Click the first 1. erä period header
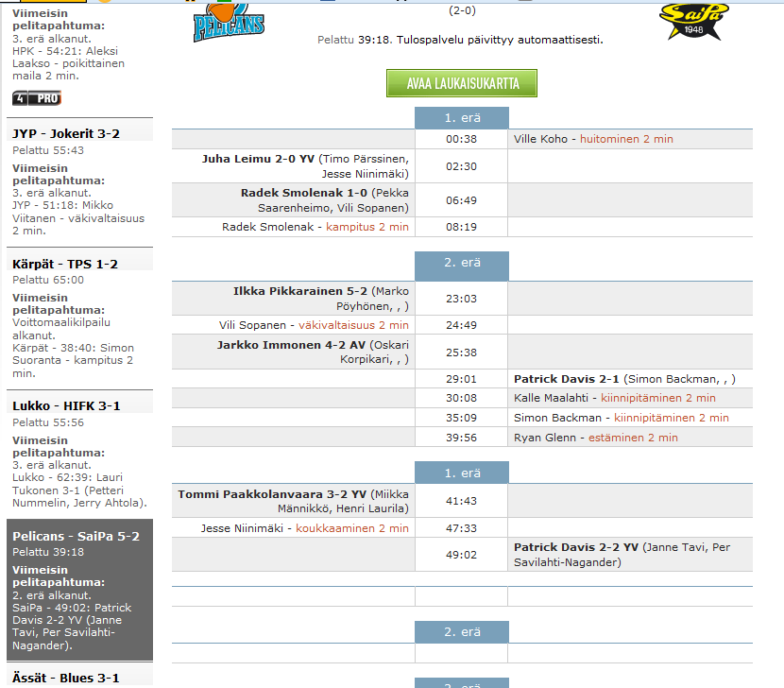The width and height of the screenshot is (784, 688). click(x=462, y=118)
